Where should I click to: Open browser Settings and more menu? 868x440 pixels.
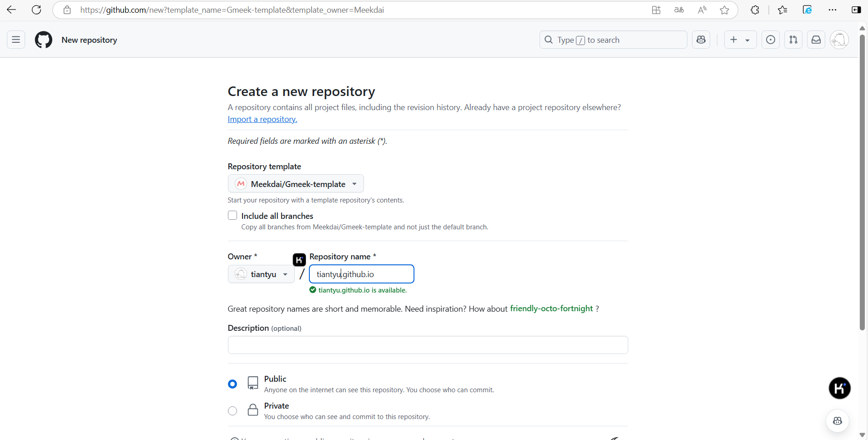(x=833, y=10)
